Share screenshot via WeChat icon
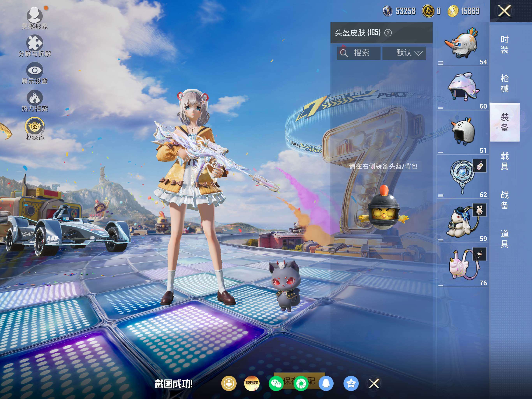The image size is (532, 399). click(x=276, y=384)
